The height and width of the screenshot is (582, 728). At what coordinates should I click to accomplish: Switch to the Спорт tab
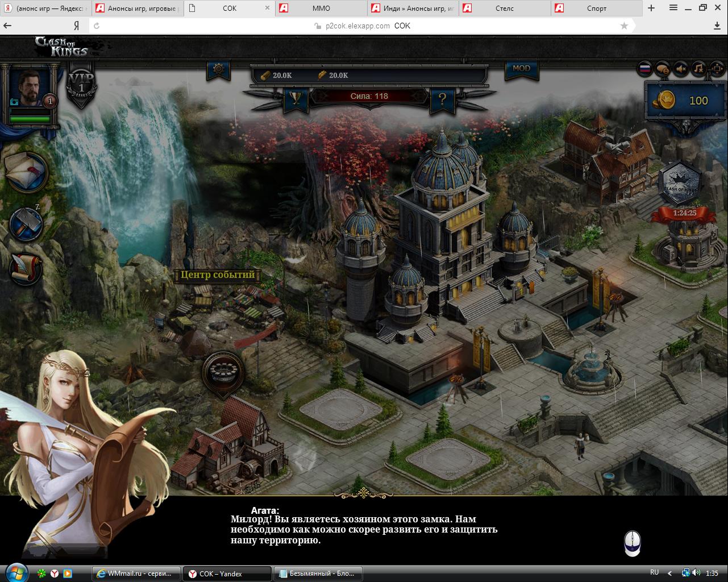coord(596,8)
